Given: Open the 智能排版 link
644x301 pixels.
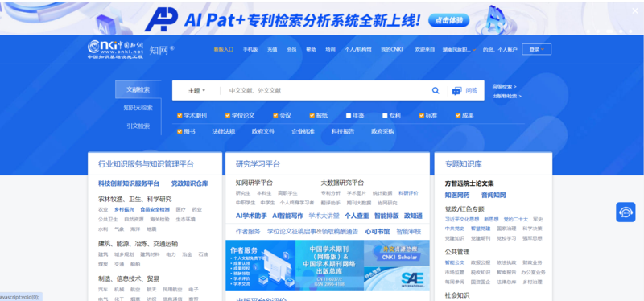Looking at the screenshot, I should [386, 216].
